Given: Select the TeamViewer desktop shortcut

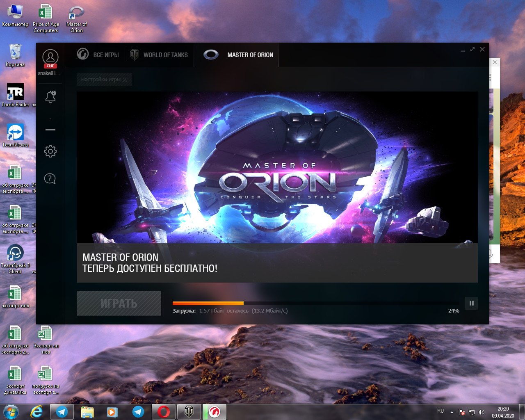Looking at the screenshot, I should pyautogui.click(x=15, y=135).
